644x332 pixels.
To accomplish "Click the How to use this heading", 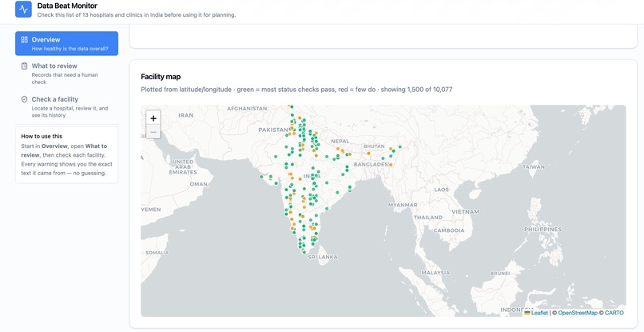I will (42, 136).
